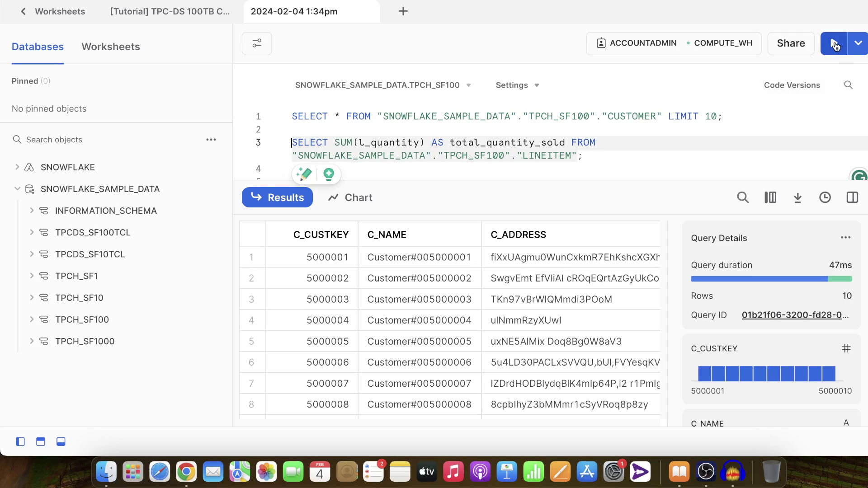This screenshot has width=868, height=488.
Task: Click the Share button
Action: 791,43
